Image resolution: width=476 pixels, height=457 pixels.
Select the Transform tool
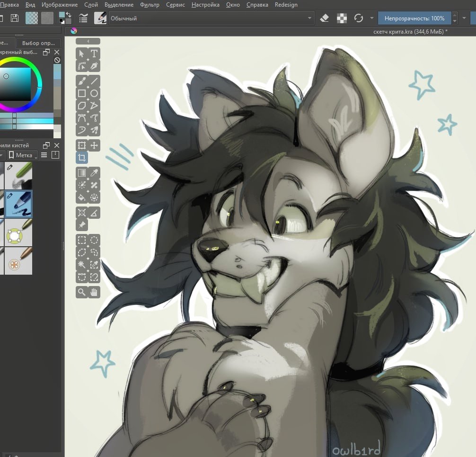[x=82, y=145]
